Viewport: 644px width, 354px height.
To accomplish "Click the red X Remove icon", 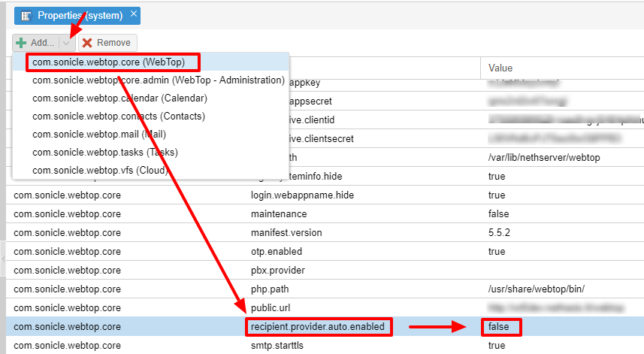I will coord(87,43).
